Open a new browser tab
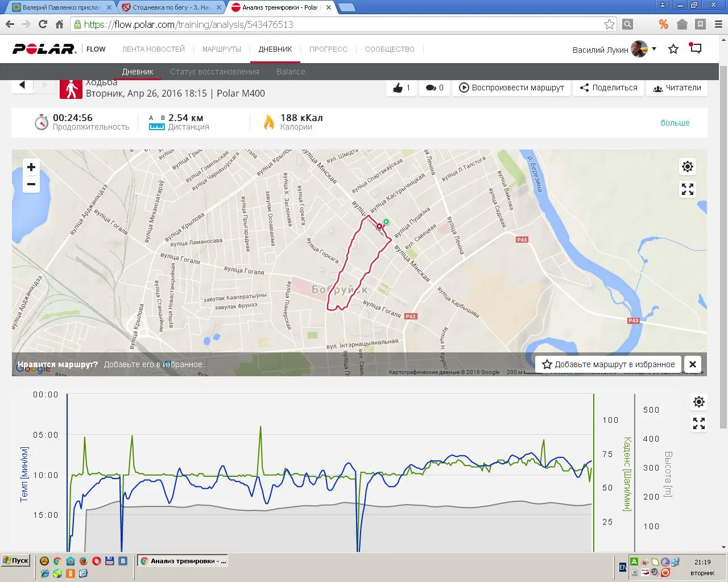The image size is (728, 582). pos(346,7)
